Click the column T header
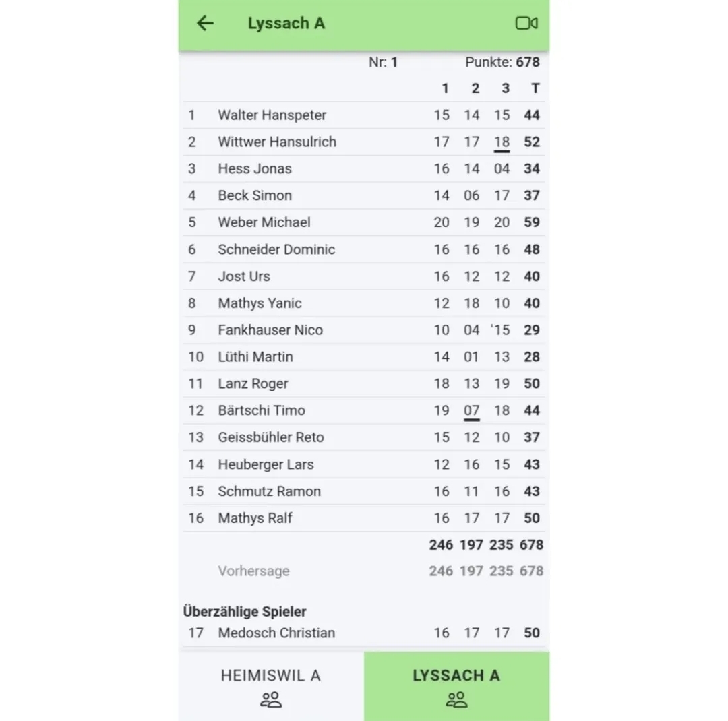Screen dimensions: 728x721 point(535,88)
